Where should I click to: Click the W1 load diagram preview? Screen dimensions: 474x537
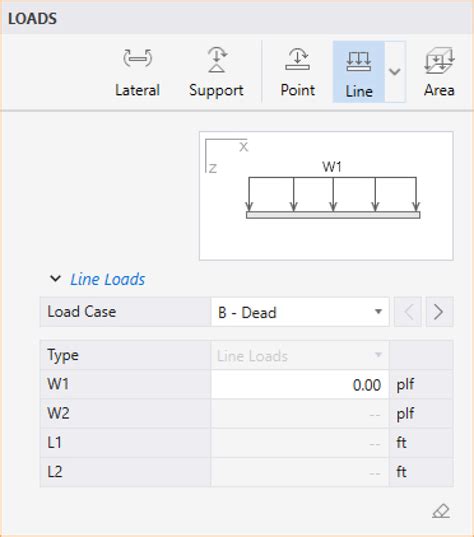[x=326, y=196]
